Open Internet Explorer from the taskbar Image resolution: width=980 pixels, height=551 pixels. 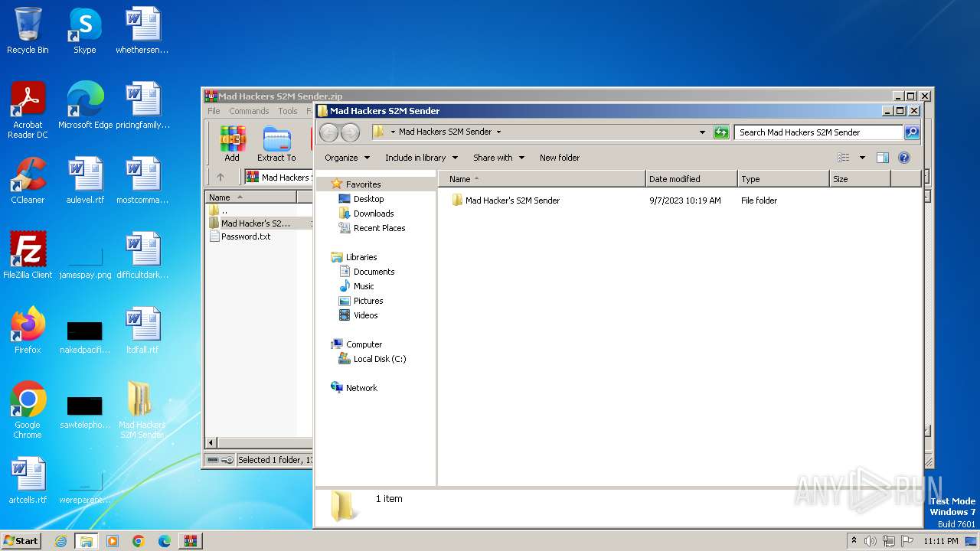[x=60, y=541]
